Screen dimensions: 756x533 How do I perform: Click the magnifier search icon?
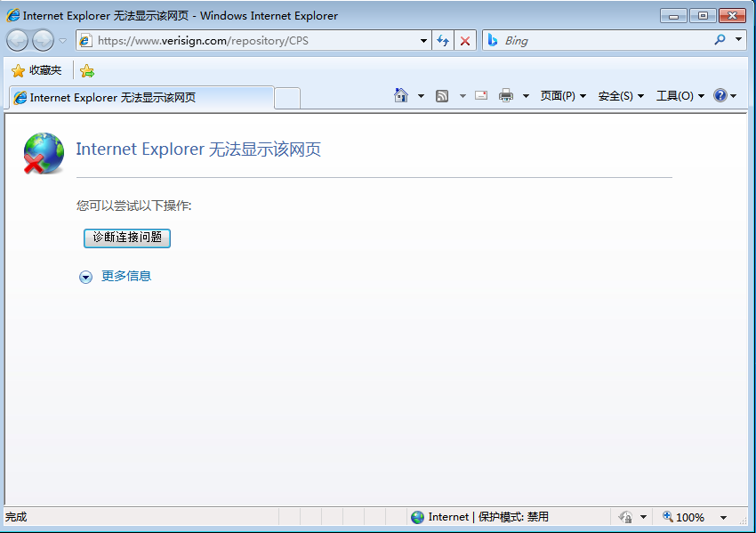[720, 40]
